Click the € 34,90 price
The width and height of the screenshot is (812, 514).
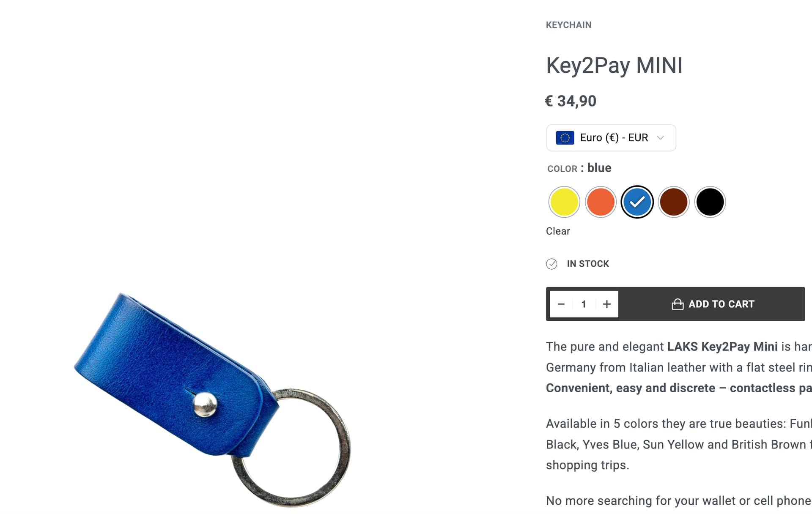click(x=571, y=101)
